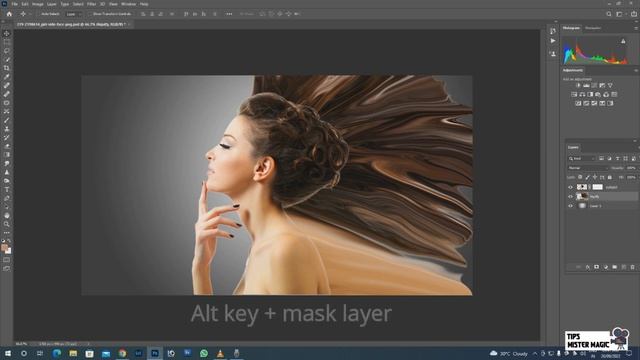Select the Clone Stamp tool
Screen dimensions: 640x360
pyautogui.click(x=7, y=129)
